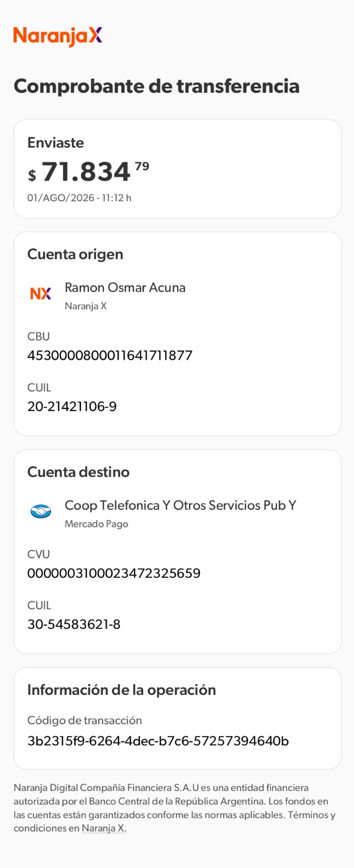Click the destination CUIL 30-54583621-8
The image size is (354, 868).
pyautogui.click(x=74, y=624)
